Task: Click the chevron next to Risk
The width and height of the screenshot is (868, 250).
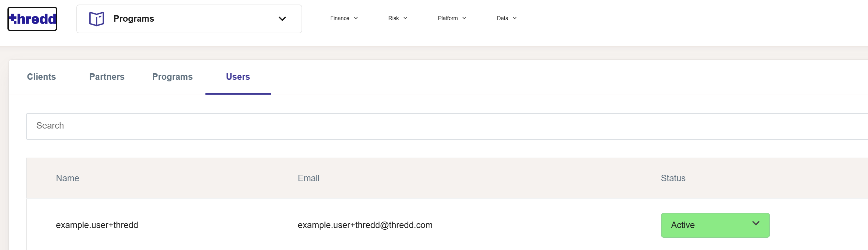Action: 405,18
